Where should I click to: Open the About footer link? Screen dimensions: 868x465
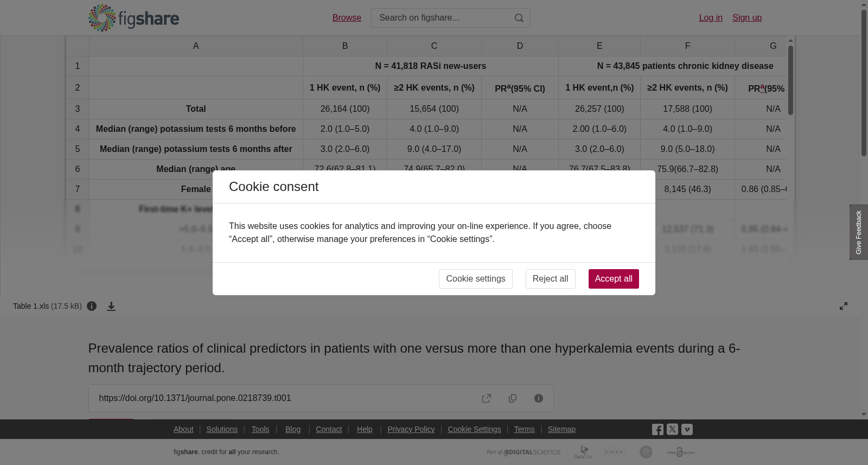[x=183, y=429]
